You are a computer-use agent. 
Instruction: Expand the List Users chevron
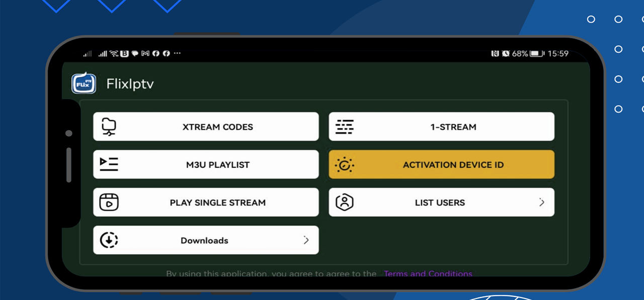[542, 202]
